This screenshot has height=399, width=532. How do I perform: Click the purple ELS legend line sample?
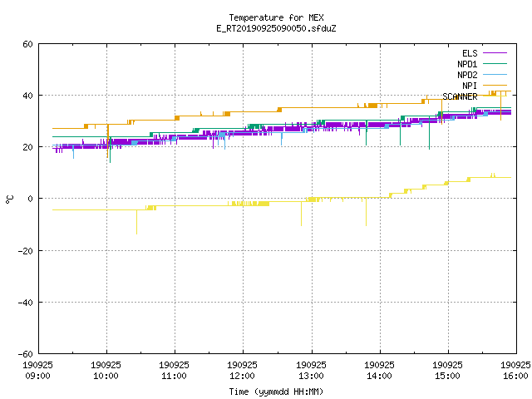click(x=495, y=53)
